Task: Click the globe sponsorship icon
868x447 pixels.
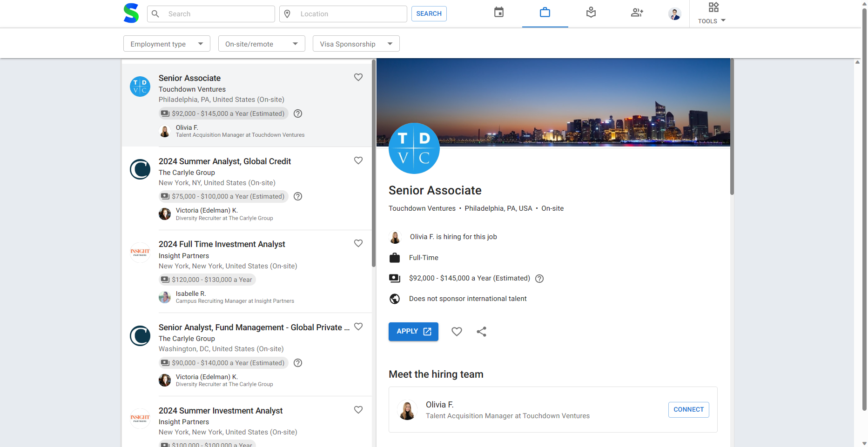Action: tap(395, 299)
